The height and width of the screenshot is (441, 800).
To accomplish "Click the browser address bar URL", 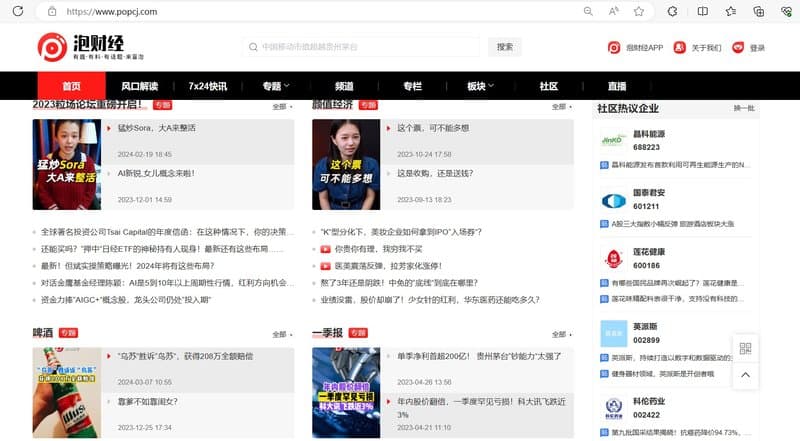I will click(112, 11).
